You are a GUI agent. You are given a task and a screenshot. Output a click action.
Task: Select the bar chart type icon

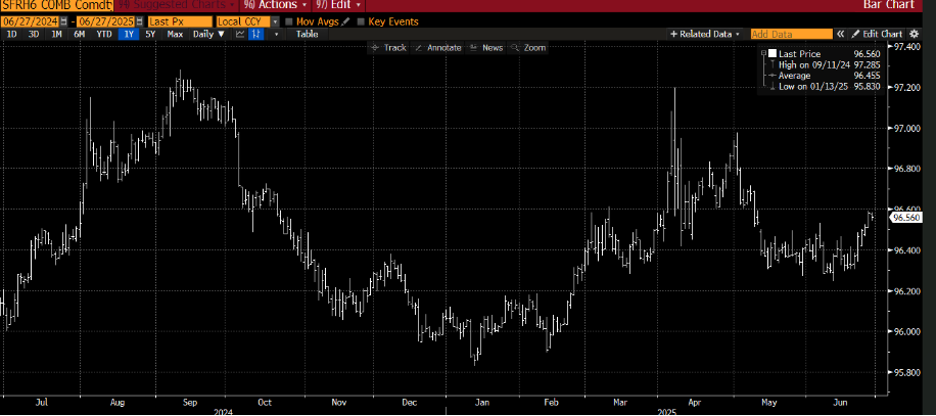point(256,34)
